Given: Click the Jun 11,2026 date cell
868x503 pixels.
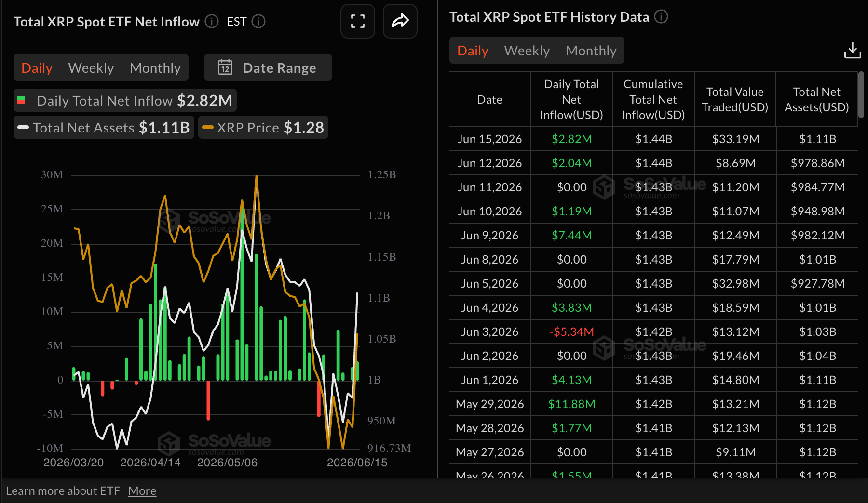Looking at the screenshot, I should 490,187.
